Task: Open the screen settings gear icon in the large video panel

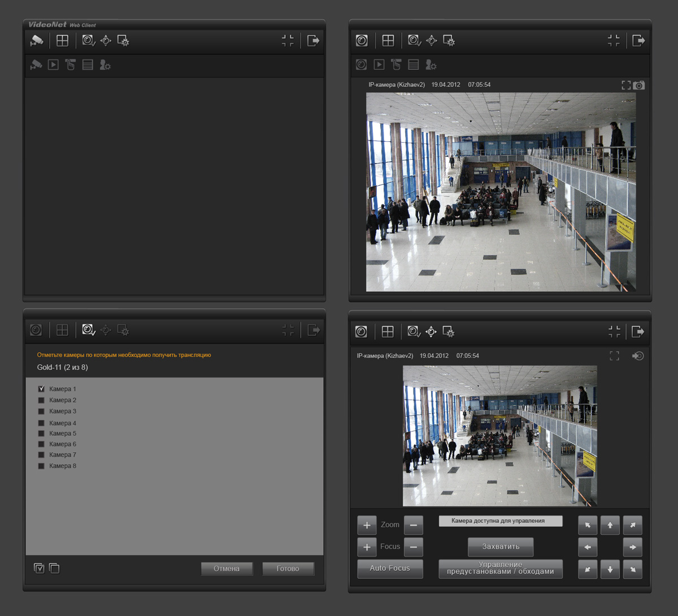Action: pyautogui.click(x=449, y=41)
